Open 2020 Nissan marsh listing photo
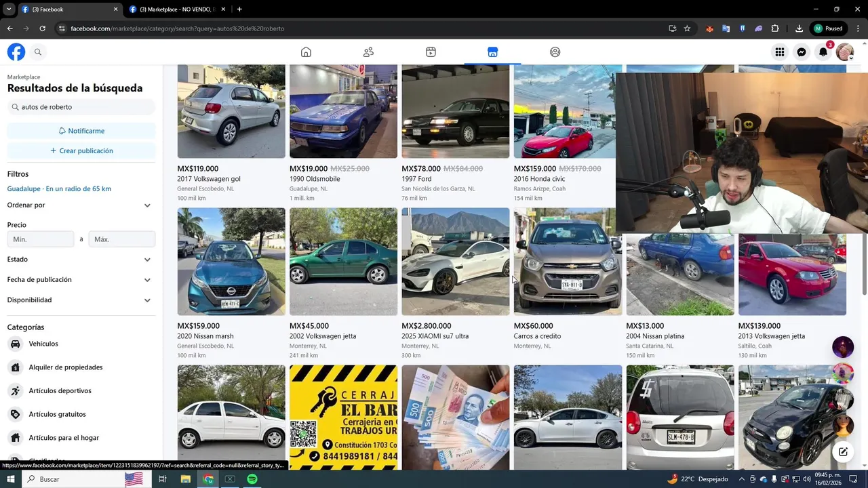Image resolution: width=868 pixels, height=488 pixels. (231, 262)
